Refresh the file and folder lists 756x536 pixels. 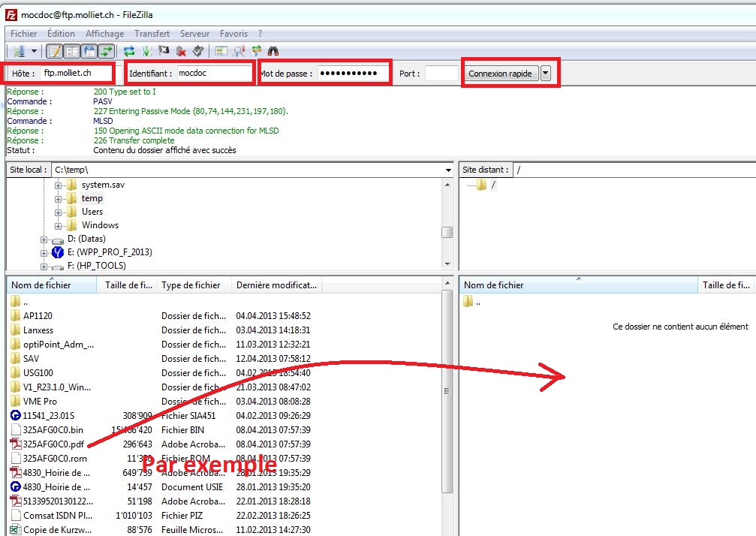(129, 51)
